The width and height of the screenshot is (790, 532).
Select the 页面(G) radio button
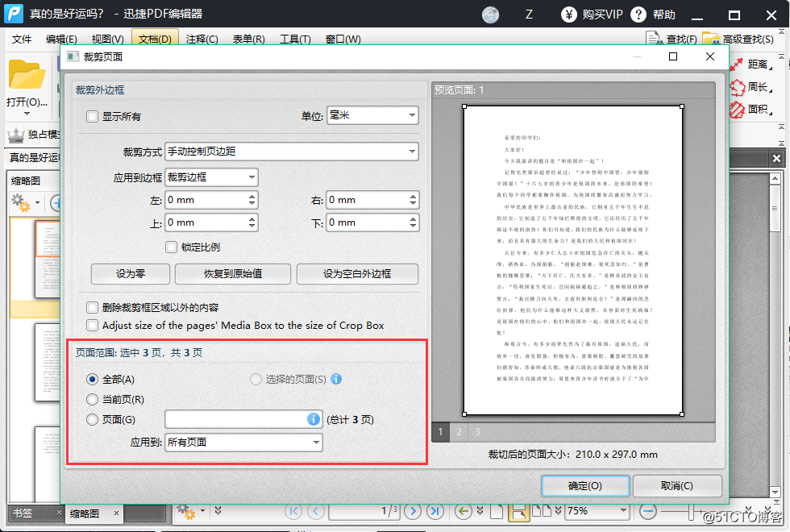tap(92, 420)
